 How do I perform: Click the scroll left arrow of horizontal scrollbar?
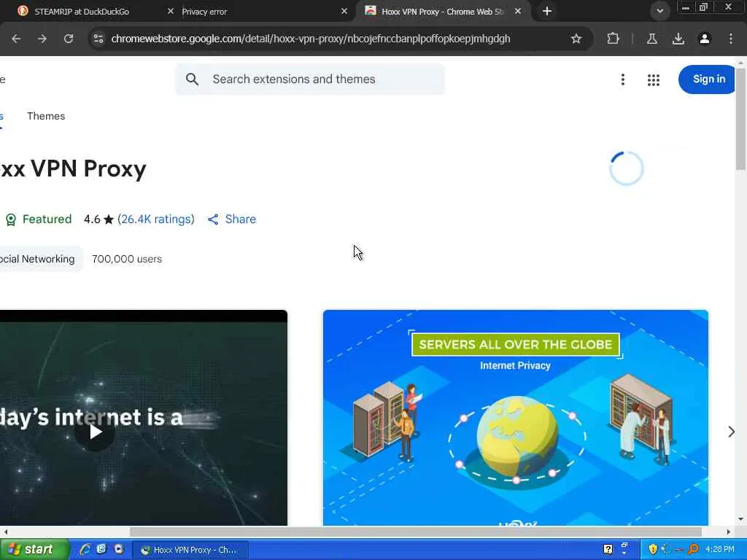(x=5, y=532)
